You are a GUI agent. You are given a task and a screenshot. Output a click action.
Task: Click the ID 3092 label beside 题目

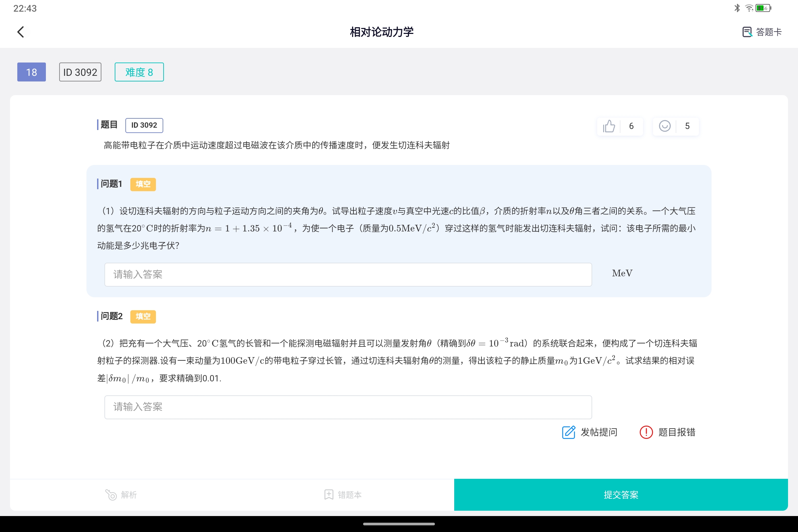click(144, 125)
